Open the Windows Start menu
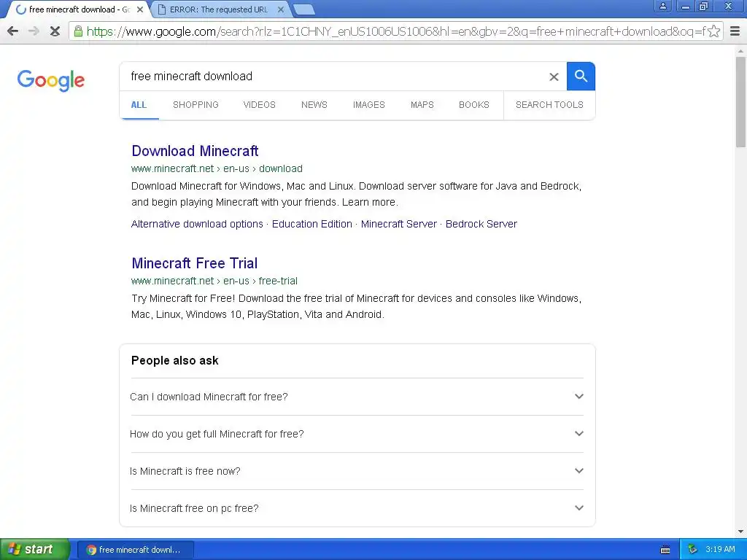The width and height of the screenshot is (747, 560). 34,549
